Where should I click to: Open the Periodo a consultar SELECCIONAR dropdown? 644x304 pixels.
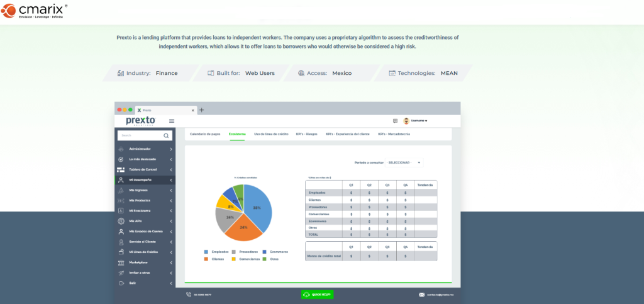coord(404,162)
